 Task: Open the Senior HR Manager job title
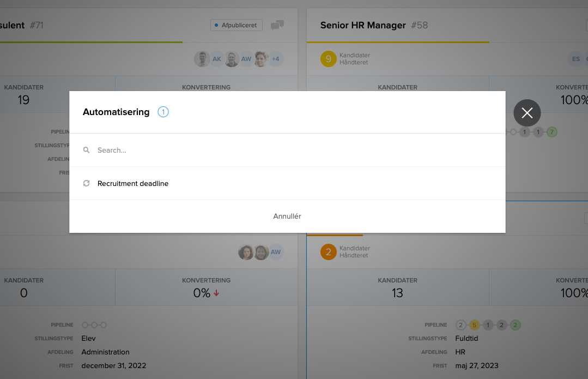[363, 25]
